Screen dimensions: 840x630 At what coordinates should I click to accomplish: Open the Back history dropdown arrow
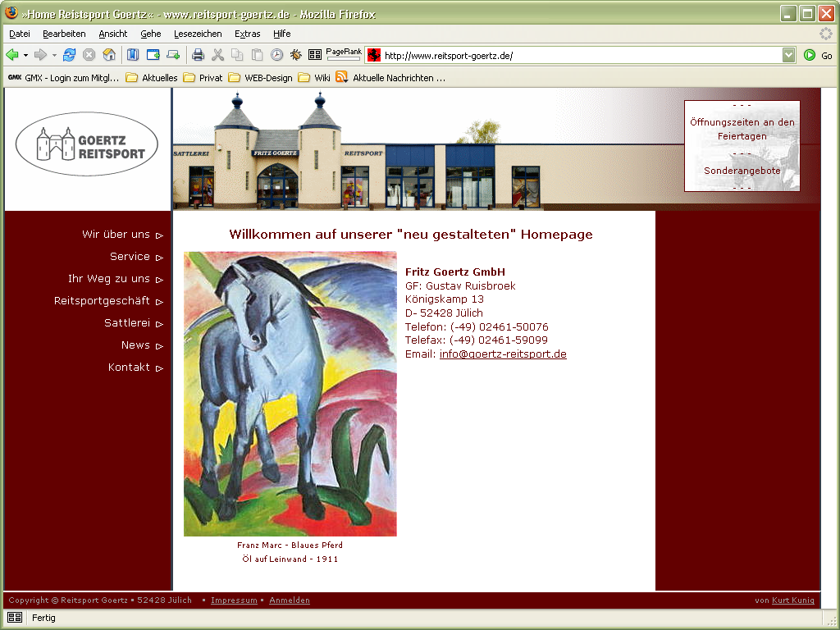coord(25,55)
